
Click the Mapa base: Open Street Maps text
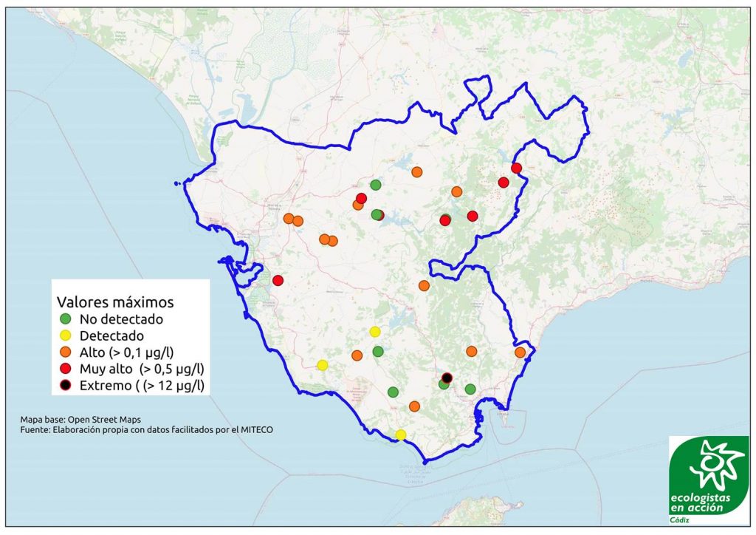[x=80, y=418]
